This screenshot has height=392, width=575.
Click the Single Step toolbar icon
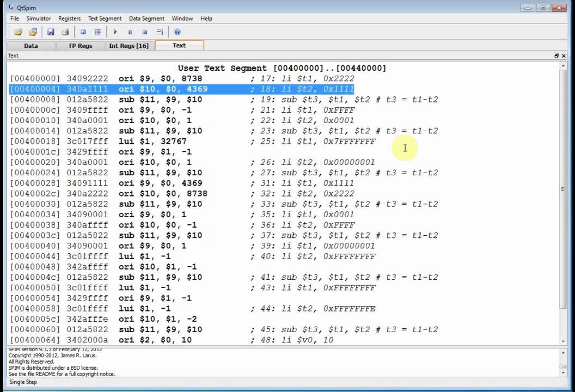160,32
